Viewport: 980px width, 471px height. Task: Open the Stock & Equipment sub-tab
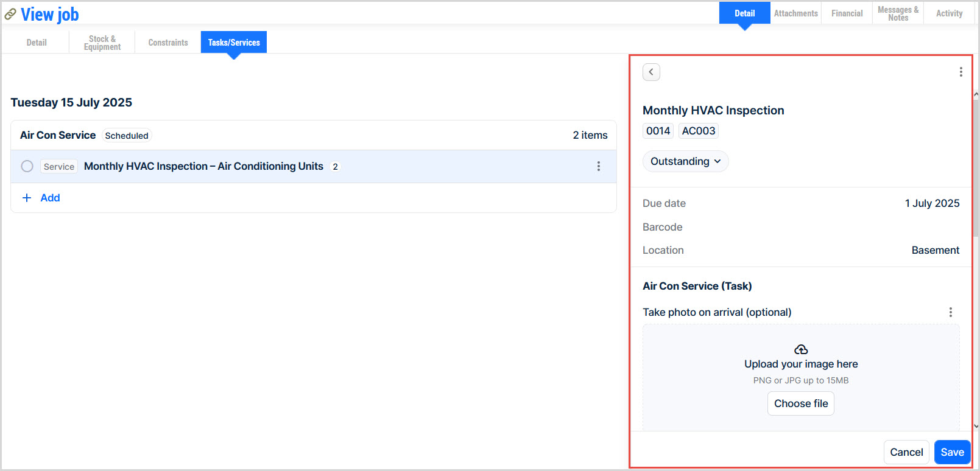[102, 43]
